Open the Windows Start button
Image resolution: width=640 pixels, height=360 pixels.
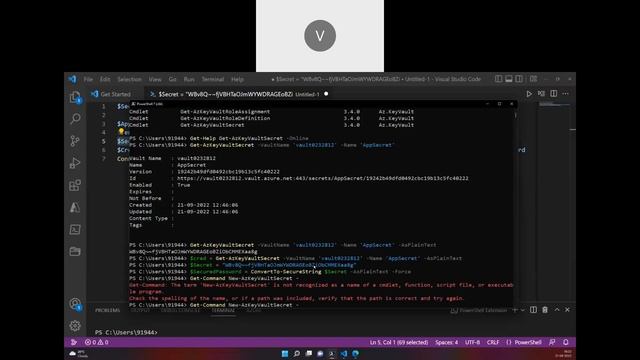[x=285, y=353]
